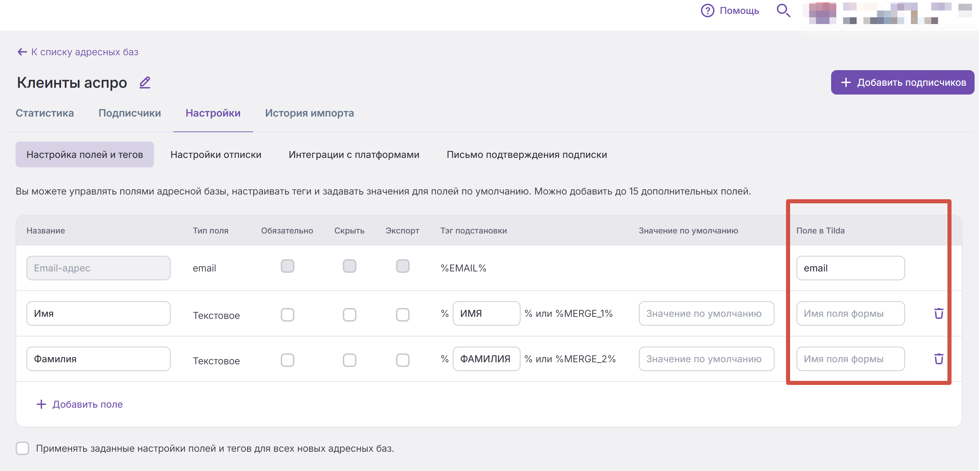
Task: Click default value field for Фамилия row
Action: 706,359
